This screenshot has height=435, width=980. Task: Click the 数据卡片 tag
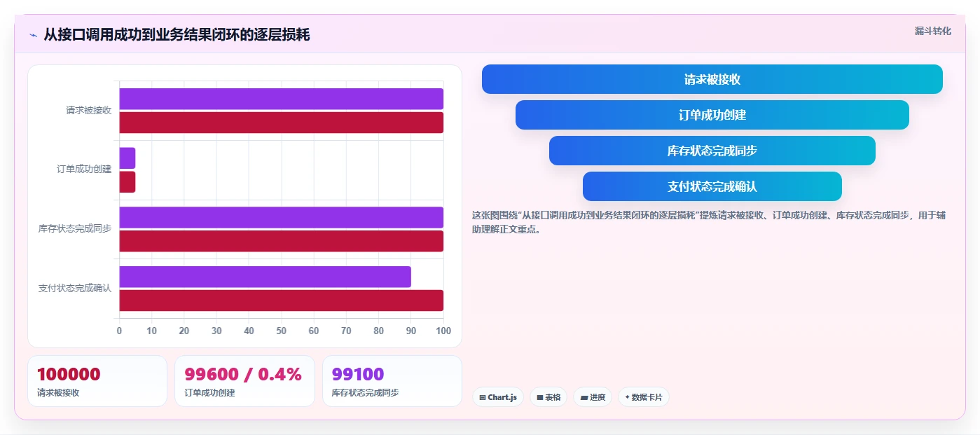(643, 397)
